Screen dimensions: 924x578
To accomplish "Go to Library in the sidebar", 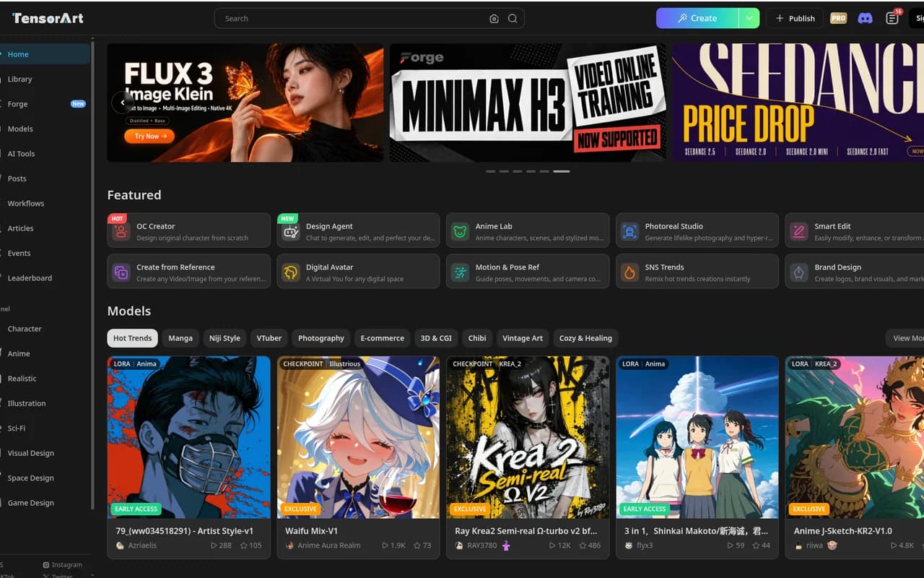I will (x=45, y=79).
